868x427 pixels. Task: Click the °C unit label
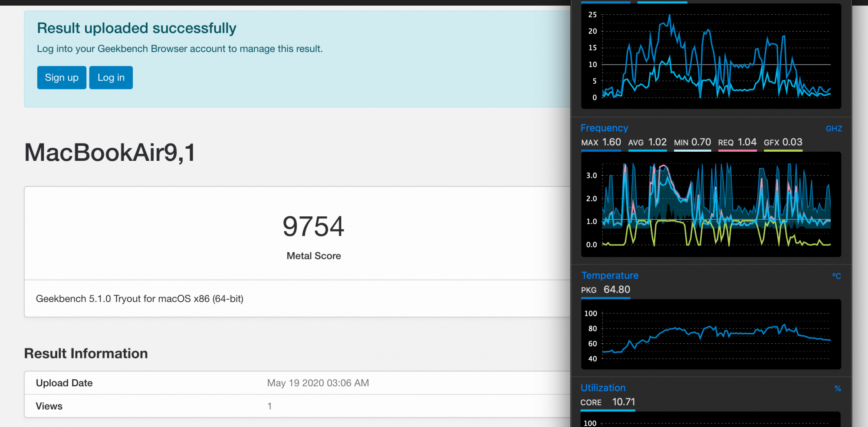click(x=837, y=276)
